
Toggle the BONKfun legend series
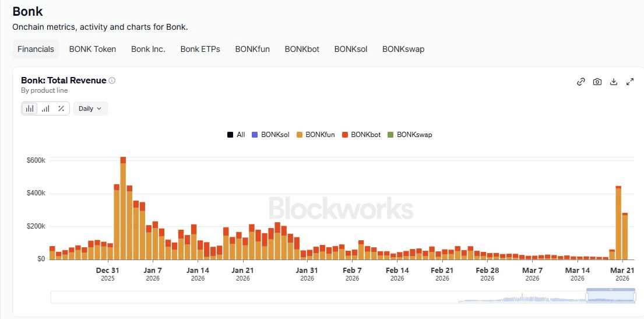pyautogui.click(x=315, y=135)
